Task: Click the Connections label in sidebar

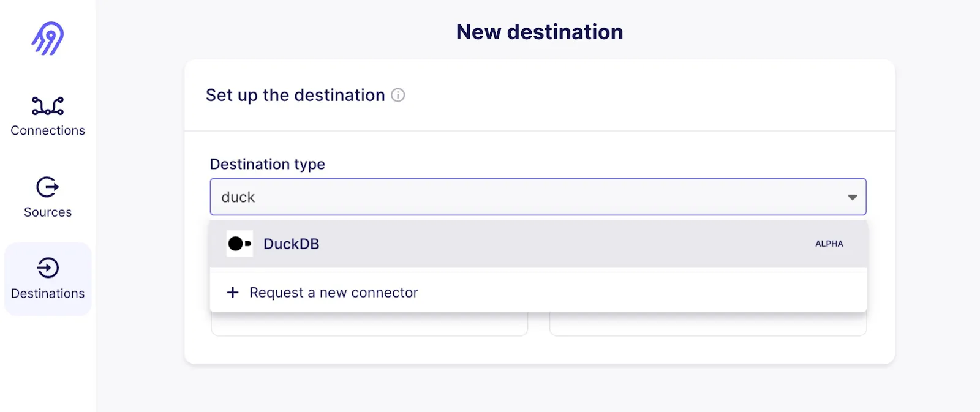Action: tap(48, 130)
